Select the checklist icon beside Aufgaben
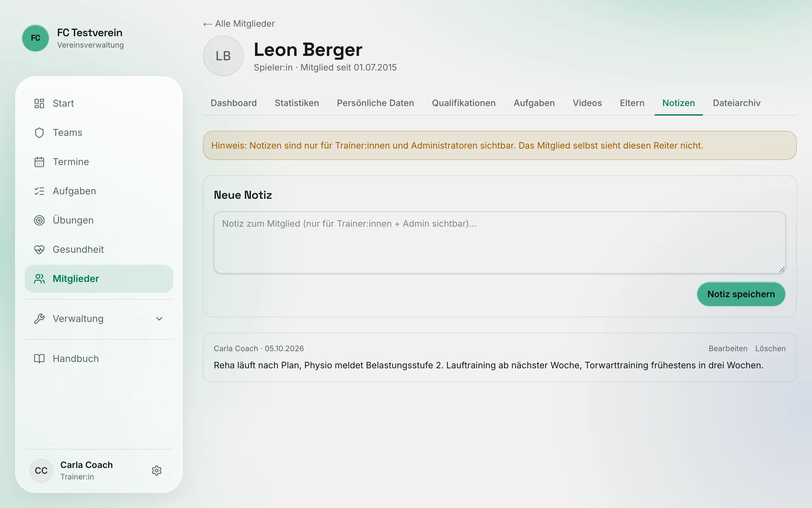The height and width of the screenshot is (508, 812). [x=39, y=191]
